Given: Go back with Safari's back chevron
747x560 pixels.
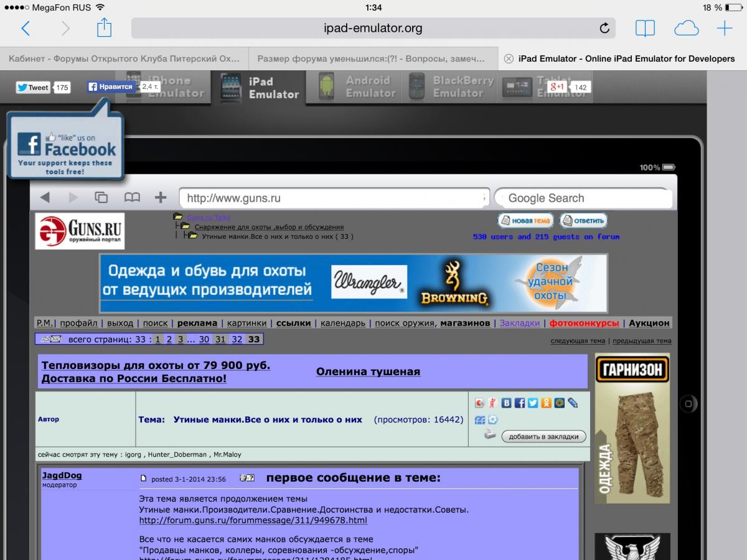Looking at the screenshot, I should [26, 28].
